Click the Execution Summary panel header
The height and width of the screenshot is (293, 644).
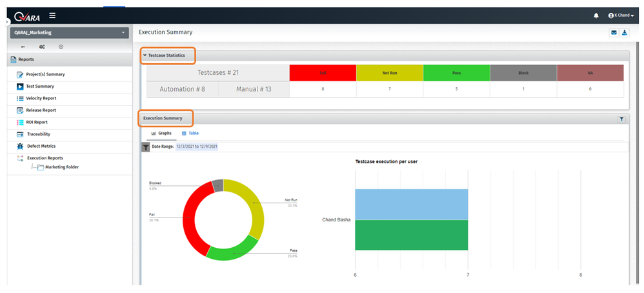[x=385, y=119]
